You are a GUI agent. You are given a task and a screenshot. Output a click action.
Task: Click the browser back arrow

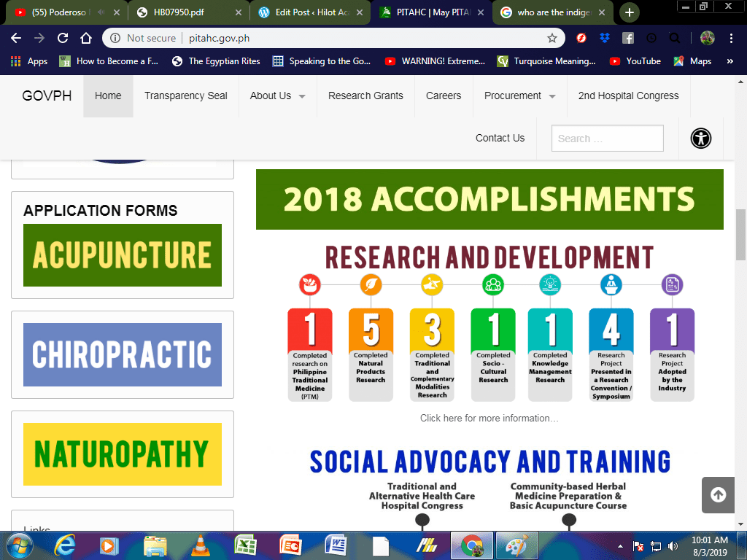(x=16, y=38)
